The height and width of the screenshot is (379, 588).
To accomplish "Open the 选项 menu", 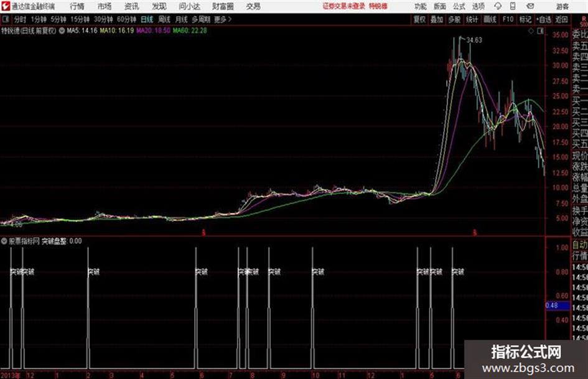I will click(x=478, y=6).
